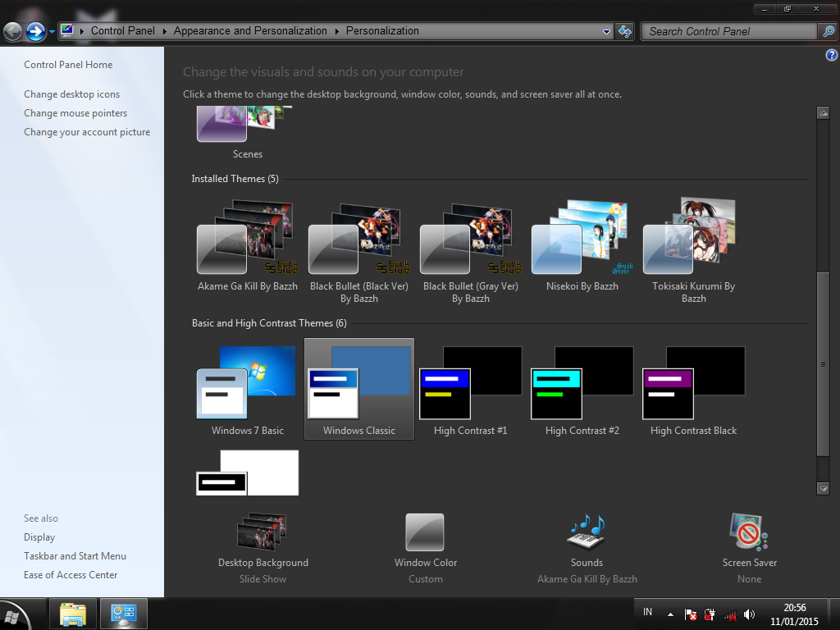Open the recent pages dropdown arrow
This screenshot has width=840, height=630.
tap(52, 32)
